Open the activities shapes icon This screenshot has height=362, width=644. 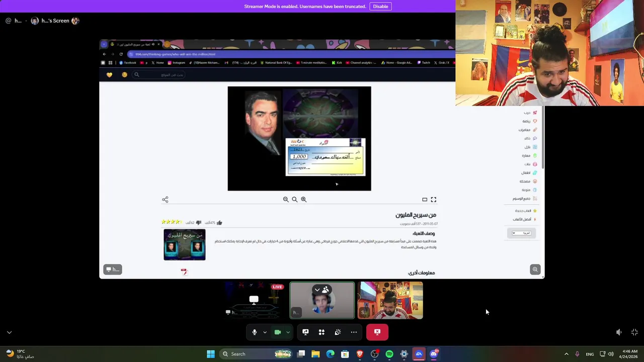tap(321, 332)
